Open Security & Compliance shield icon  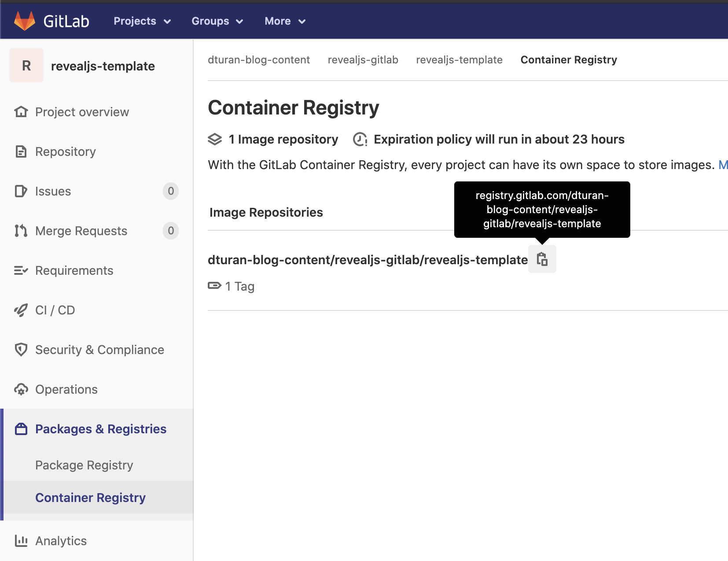click(21, 350)
